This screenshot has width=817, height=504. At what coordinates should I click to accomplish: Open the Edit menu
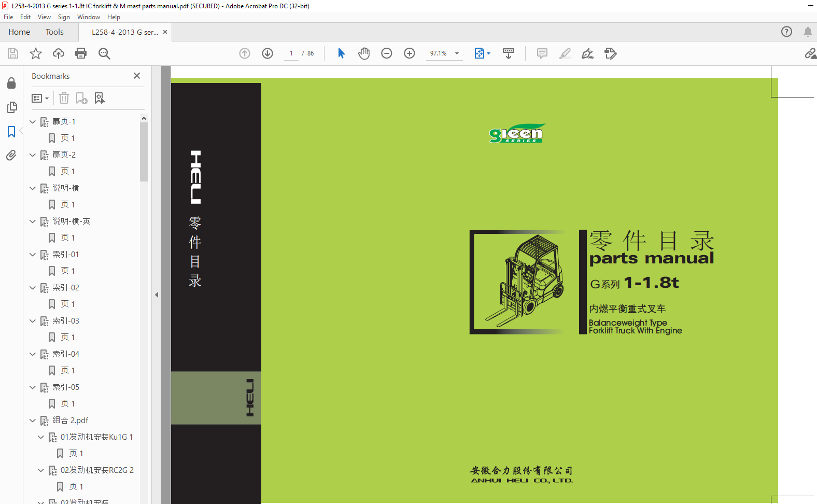(x=25, y=17)
